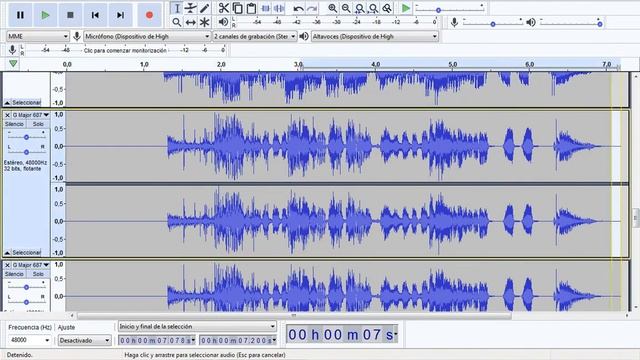640x360 pixels.
Task: Select the Multi-tool asterisk icon
Action: 204,22
